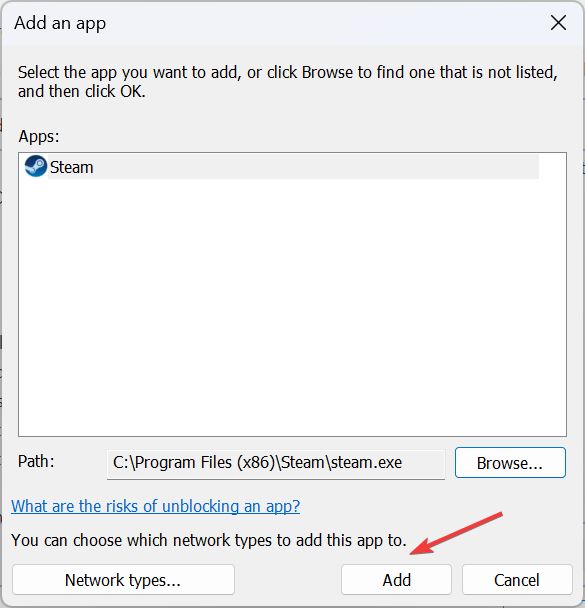This screenshot has height=608, width=585.
Task: Confirm adding Steam with the Add button
Action: (x=396, y=580)
